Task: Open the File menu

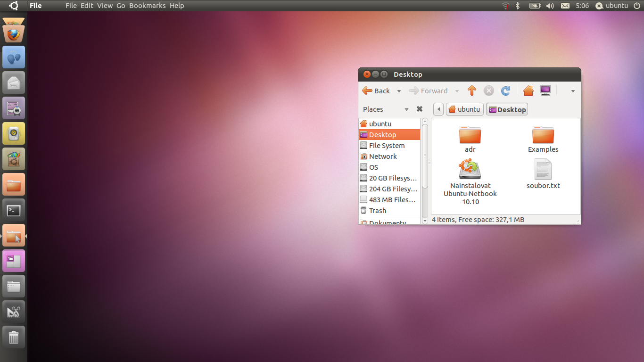Action: click(71, 6)
